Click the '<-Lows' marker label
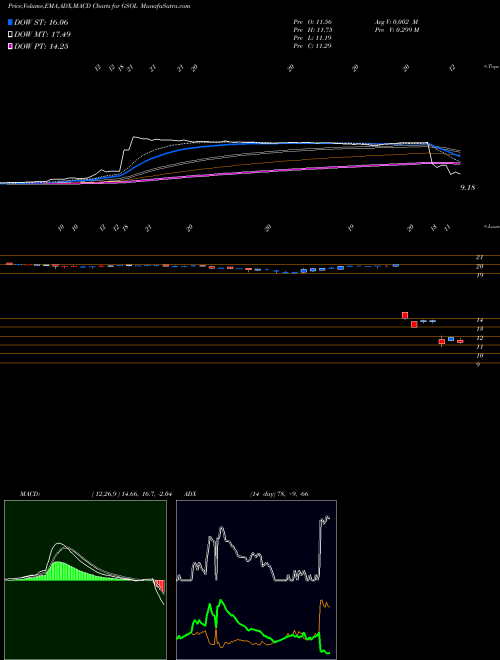The width and height of the screenshot is (500, 660). point(491,226)
